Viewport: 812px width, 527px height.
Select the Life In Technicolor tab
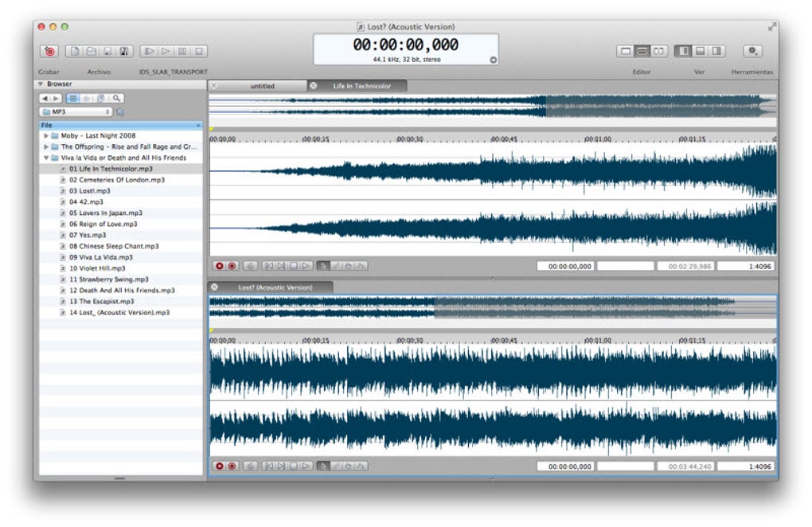[361, 86]
